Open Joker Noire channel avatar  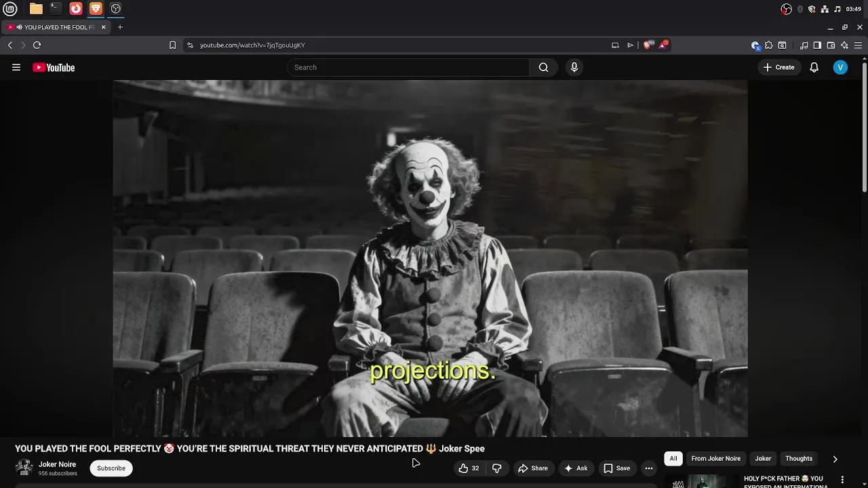click(x=24, y=468)
